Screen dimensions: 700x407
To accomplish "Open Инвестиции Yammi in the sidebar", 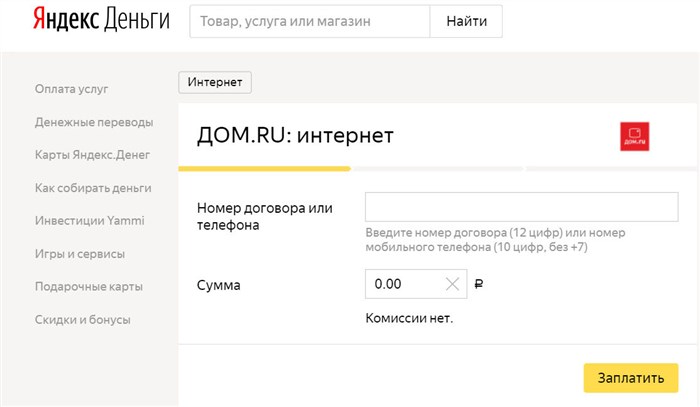I will (x=90, y=220).
